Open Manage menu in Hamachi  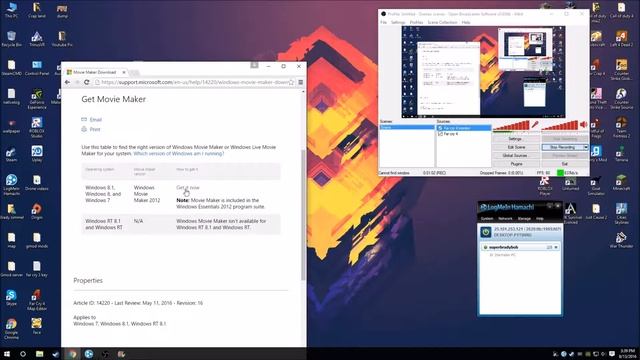click(x=524, y=219)
